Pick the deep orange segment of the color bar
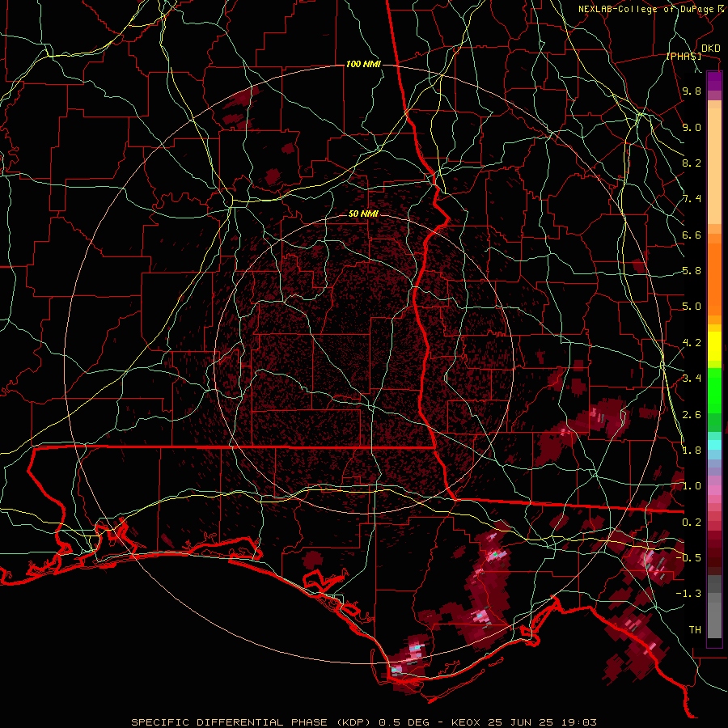 (714, 278)
